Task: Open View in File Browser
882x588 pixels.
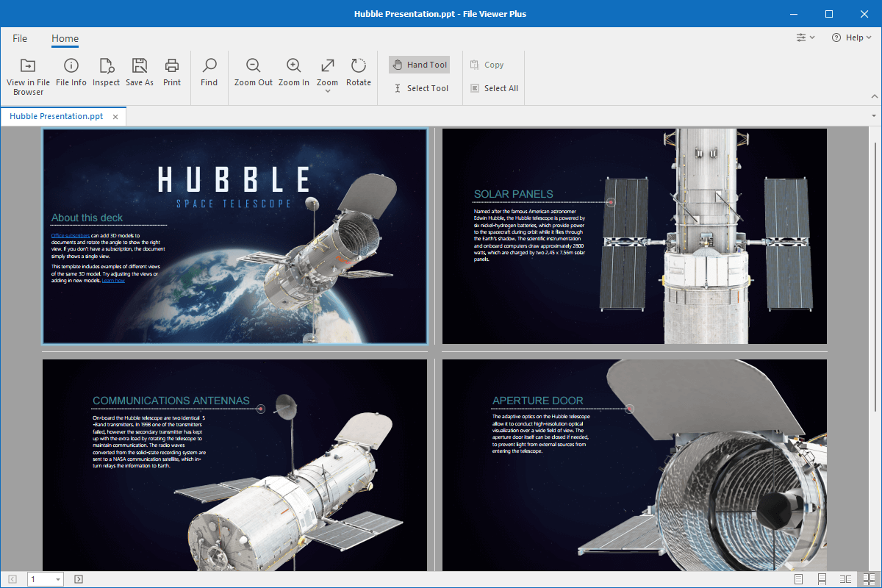Action: point(28,76)
